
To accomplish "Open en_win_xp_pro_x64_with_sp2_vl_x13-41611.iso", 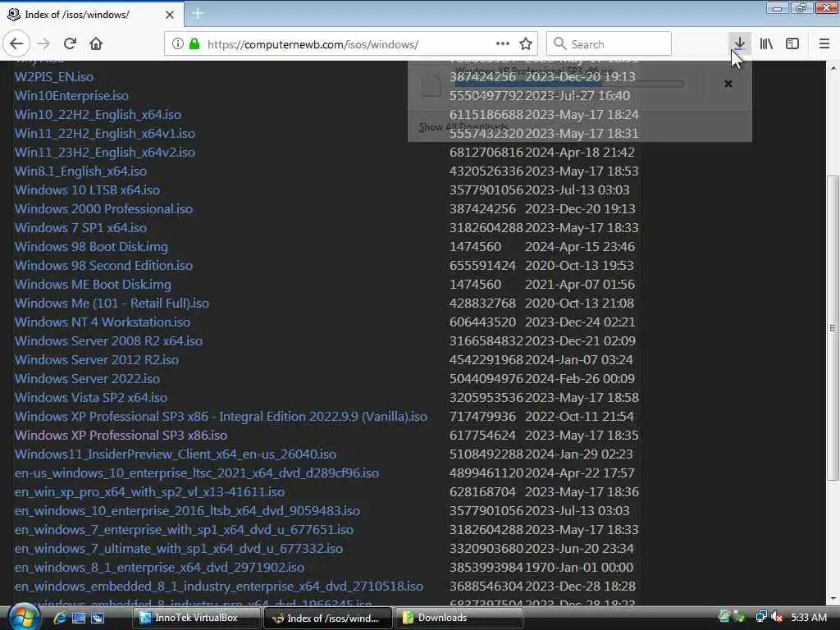I will pyautogui.click(x=149, y=492).
